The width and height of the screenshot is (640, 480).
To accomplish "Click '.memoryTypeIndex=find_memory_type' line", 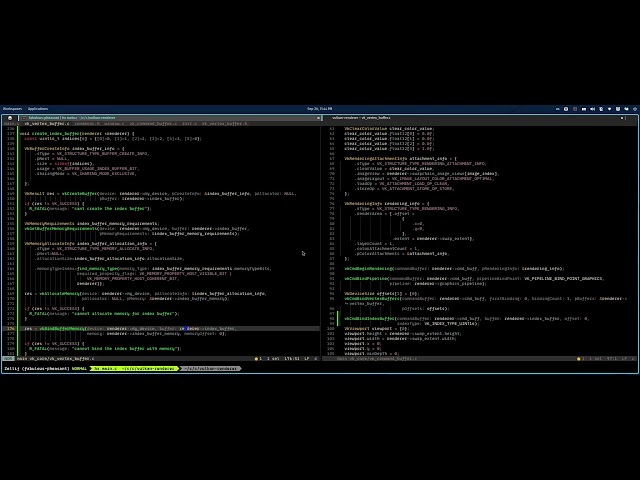I will point(153,269).
